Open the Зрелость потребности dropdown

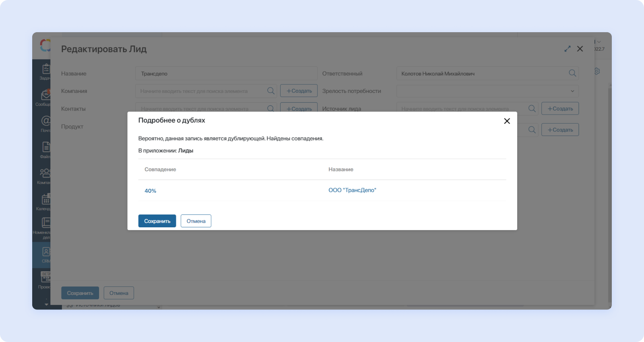[487, 91]
